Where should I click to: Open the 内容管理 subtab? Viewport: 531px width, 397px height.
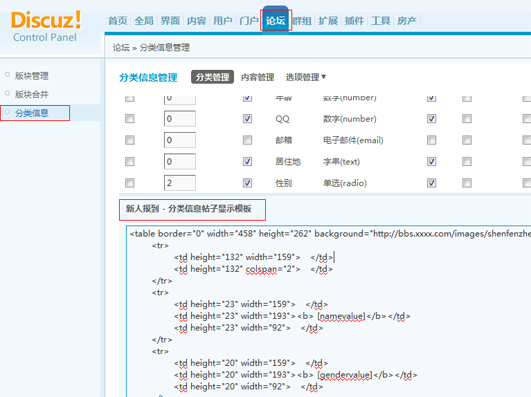coord(257,77)
